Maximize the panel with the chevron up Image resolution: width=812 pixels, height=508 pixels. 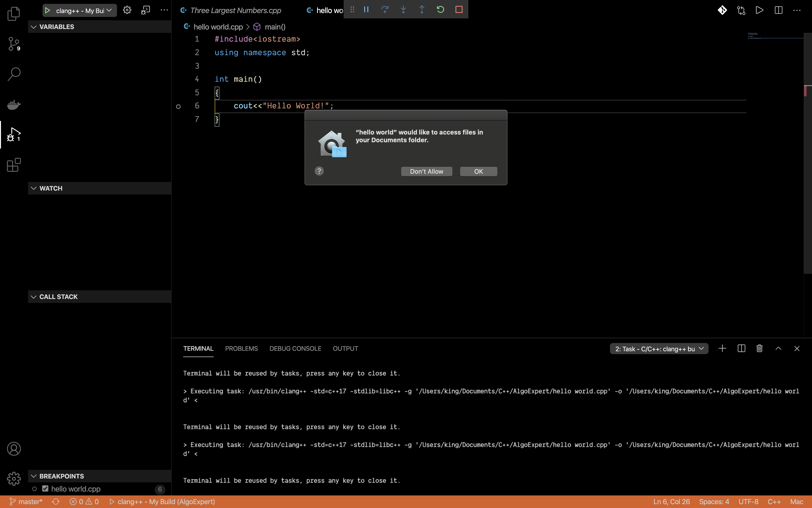[778, 348]
